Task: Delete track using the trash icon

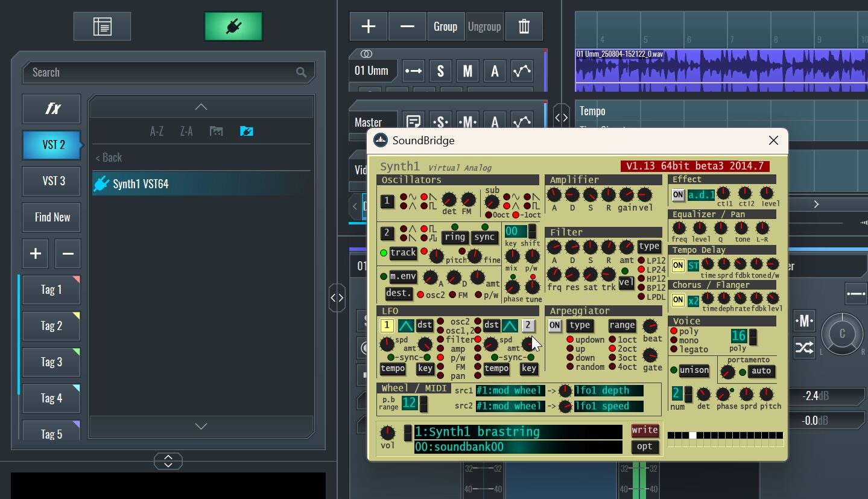Action: pos(524,27)
